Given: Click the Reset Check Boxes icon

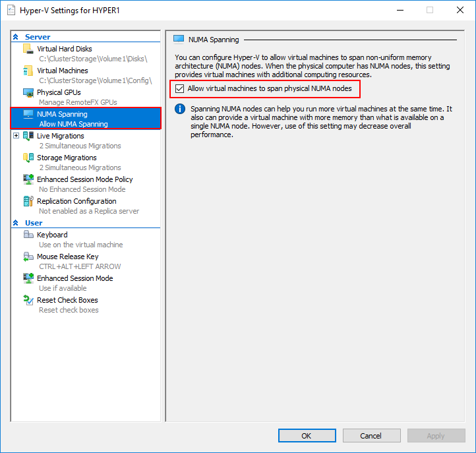Looking at the screenshot, I should coord(28,300).
